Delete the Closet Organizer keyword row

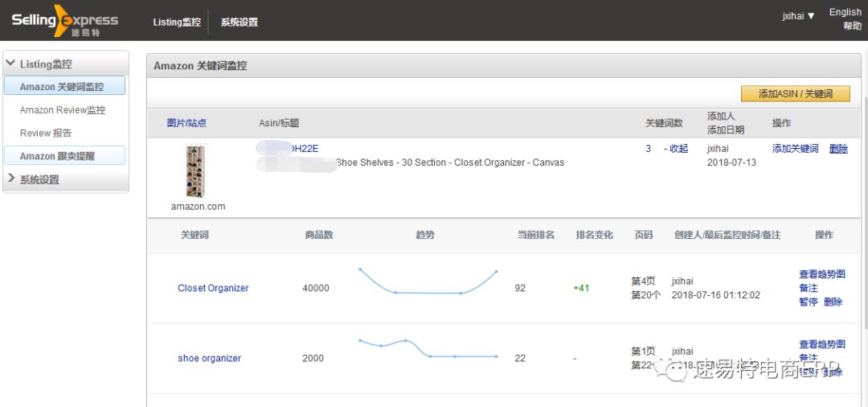833,302
